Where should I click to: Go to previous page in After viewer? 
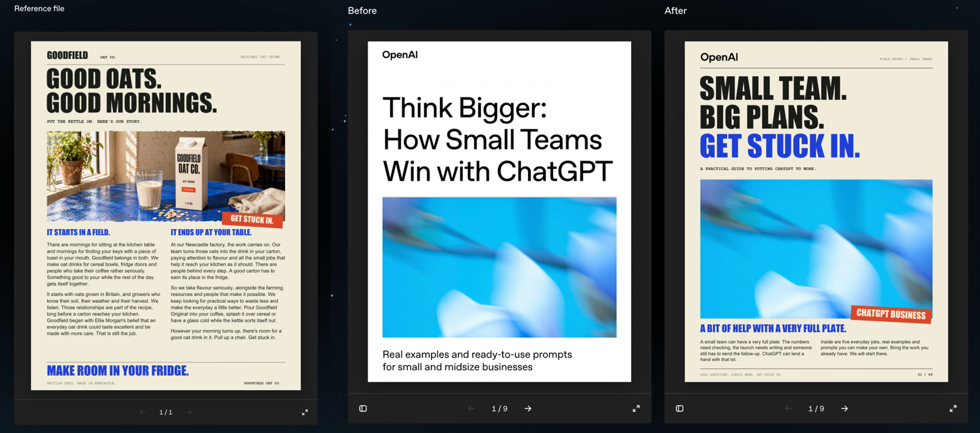click(x=788, y=408)
